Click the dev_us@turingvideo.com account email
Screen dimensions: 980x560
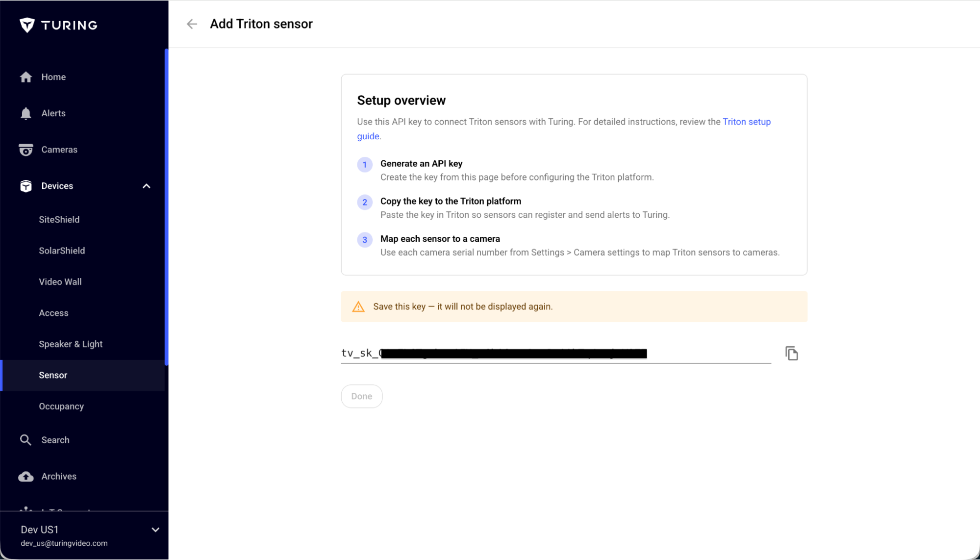point(64,543)
